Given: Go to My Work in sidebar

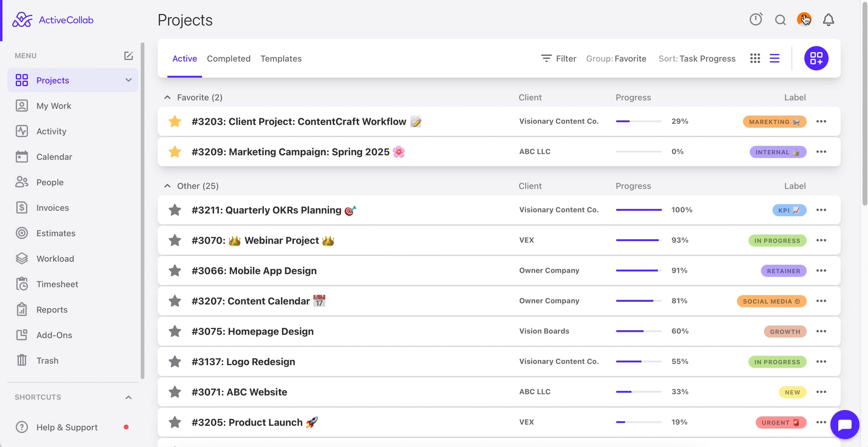Looking at the screenshot, I should pyautogui.click(x=73, y=106).
